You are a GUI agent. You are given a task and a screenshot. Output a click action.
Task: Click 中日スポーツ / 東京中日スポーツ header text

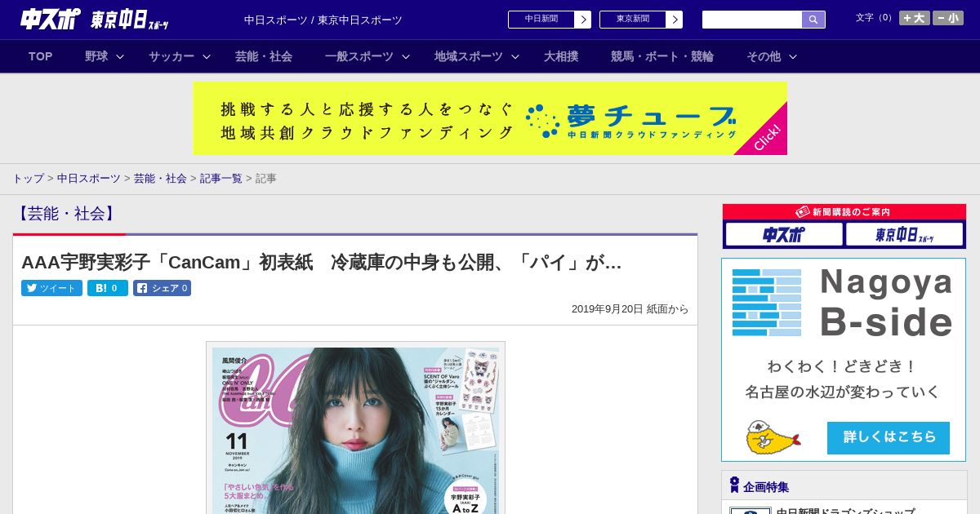point(323,20)
